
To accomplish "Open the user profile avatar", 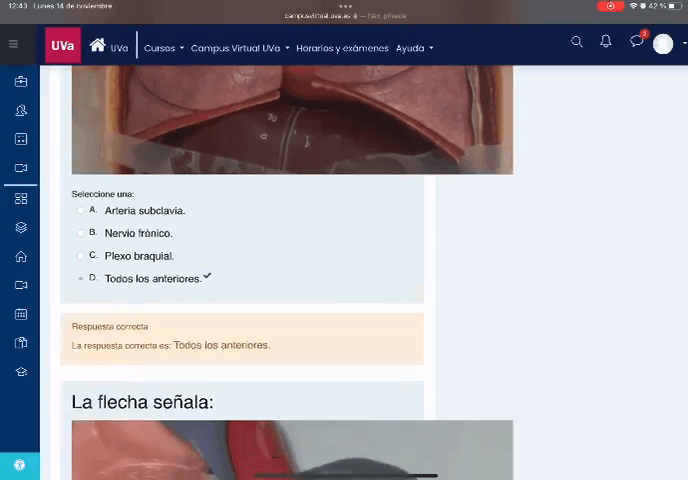I will coord(663,44).
